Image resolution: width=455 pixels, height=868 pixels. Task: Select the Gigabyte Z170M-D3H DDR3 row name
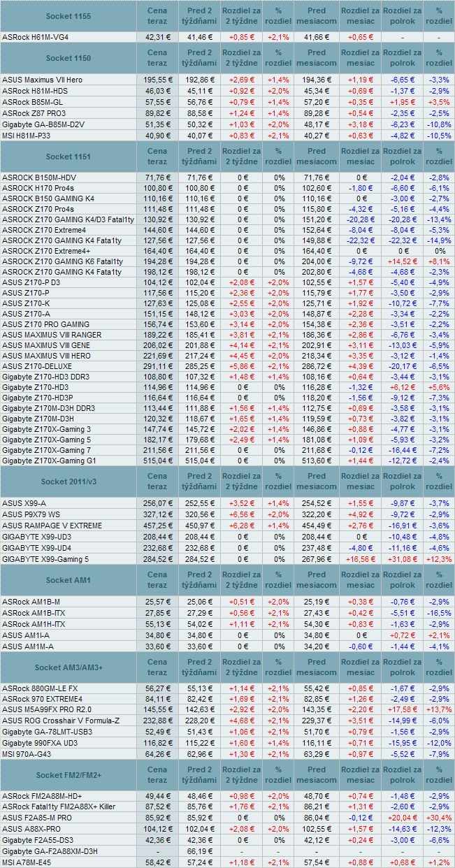coord(48,408)
